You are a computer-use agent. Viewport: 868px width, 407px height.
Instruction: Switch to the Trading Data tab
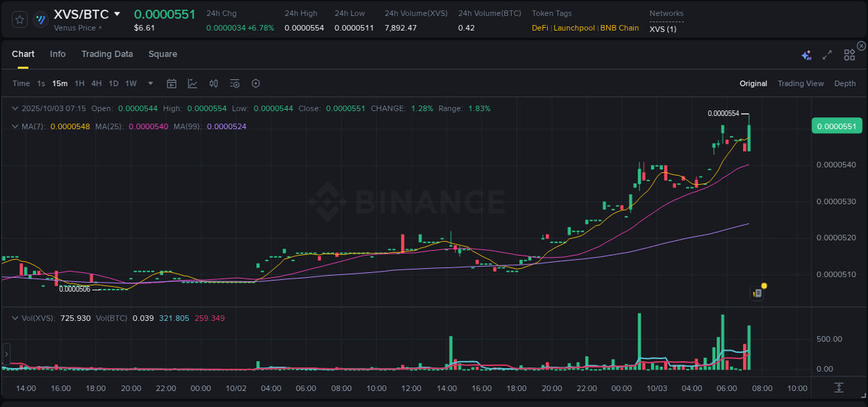(x=107, y=54)
